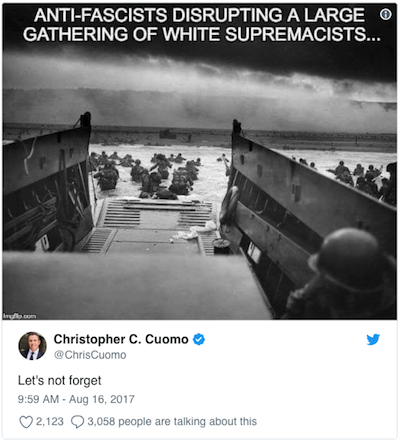The image size is (400, 441).
Task: View the 3,058 people talking about this
Action: pyautogui.click(x=172, y=422)
